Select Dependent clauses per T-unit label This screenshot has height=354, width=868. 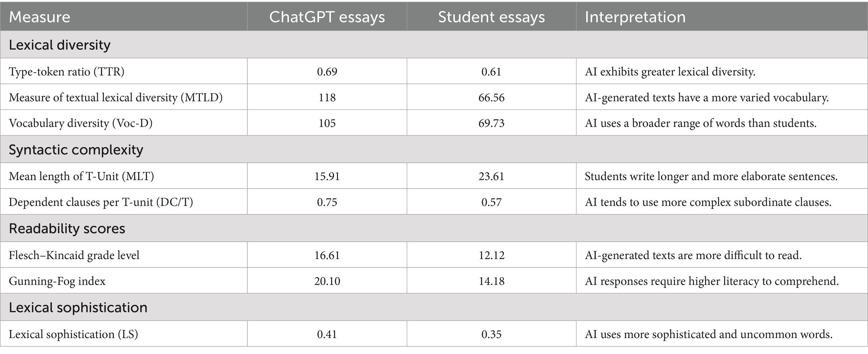101,202
